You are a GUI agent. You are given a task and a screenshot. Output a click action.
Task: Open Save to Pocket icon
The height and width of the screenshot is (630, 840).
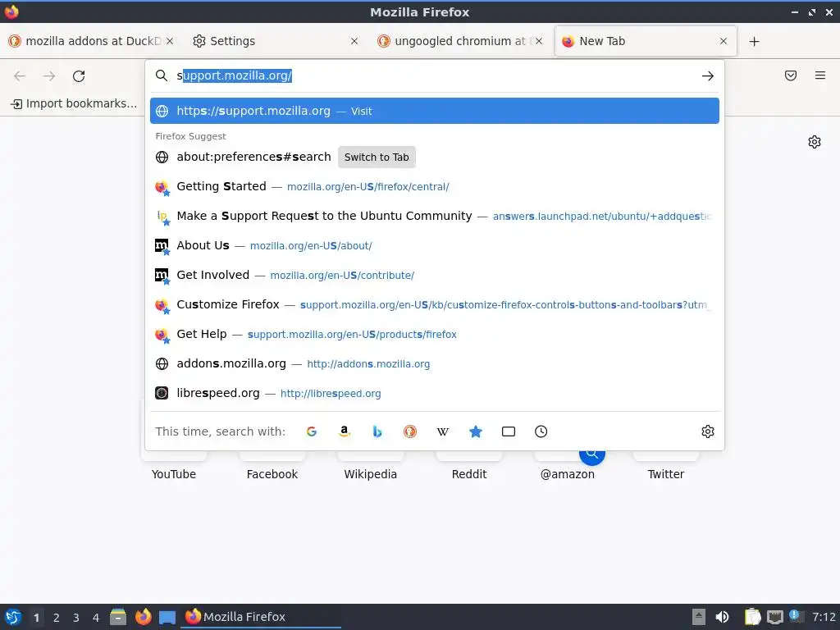(791, 75)
